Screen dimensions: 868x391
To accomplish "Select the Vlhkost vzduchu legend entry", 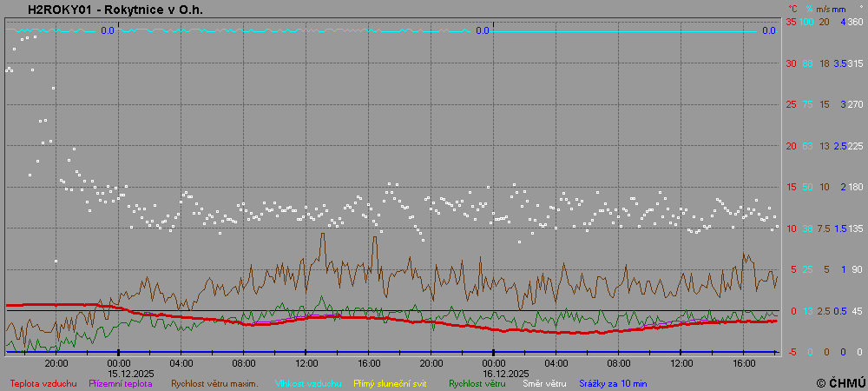I will pos(309,383).
